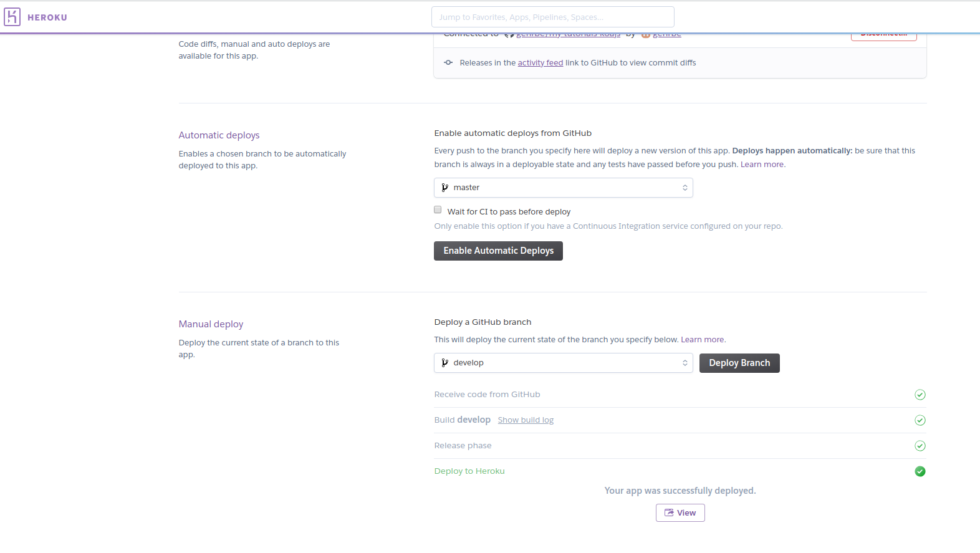Click the commit icon beside Releases text
Image resolution: width=980 pixels, height=553 pixels.
pyautogui.click(x=448, y=62)
